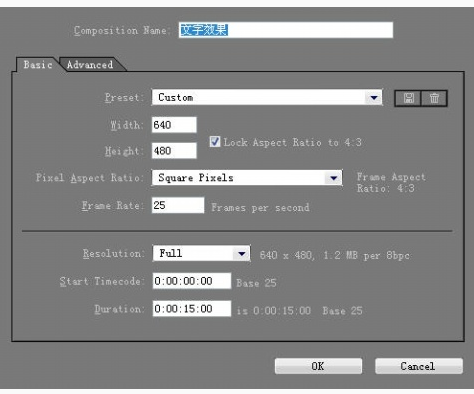Click the Width field showing 640

pyautogui.click(x=174, y=125)
